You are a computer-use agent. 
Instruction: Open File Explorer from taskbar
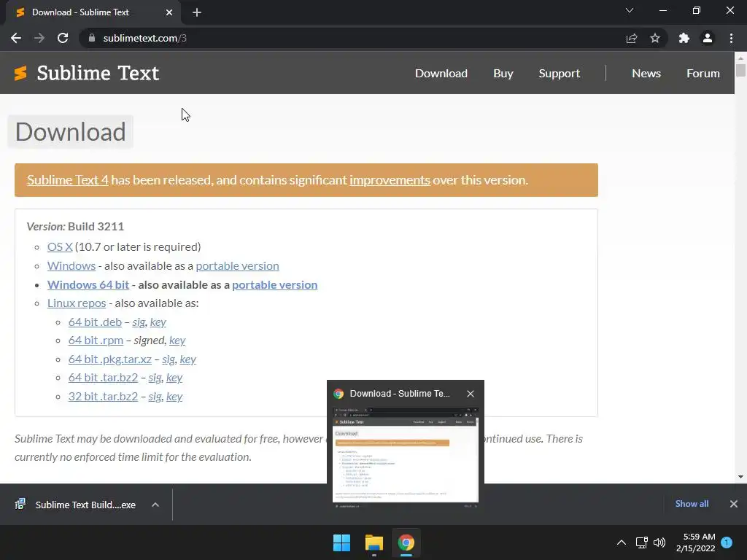coord(374,542)
